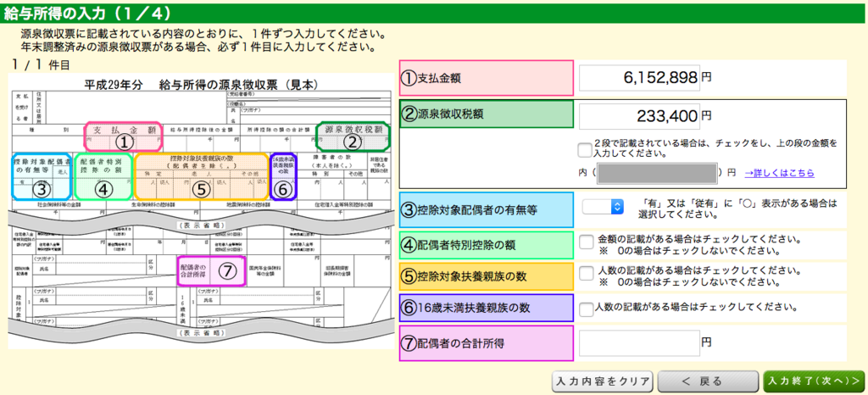Image resolution: width=868 pixels, height=395 pixels.
Task: Click the 支払金額 input field
Action: pyautogui.click(x=639, y=78)
